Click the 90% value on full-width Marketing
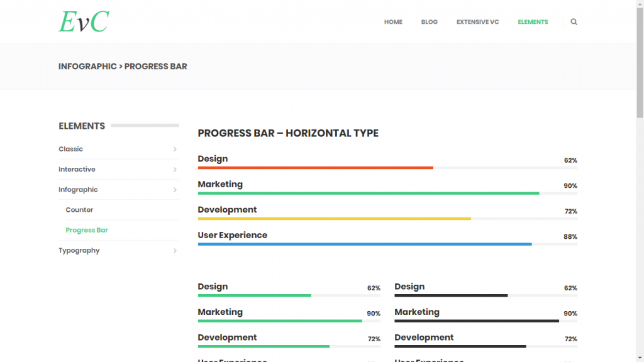Viewport: 644px width, 362px height. [x=570, y=186]
